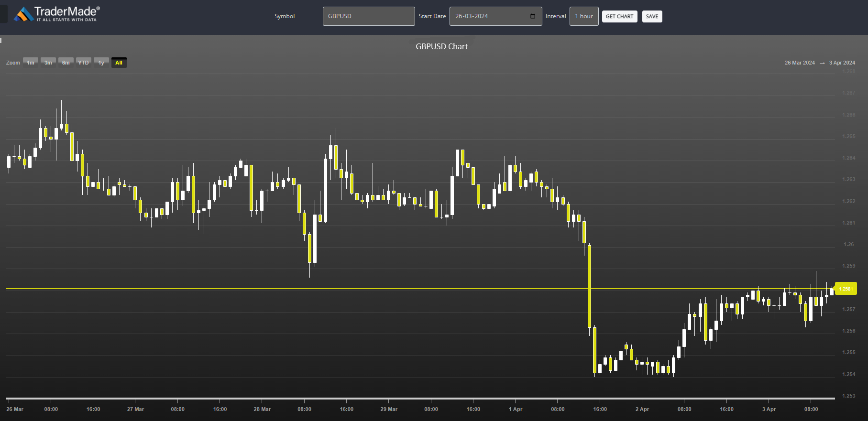Click the Symbol label
This screenshot has height=421, width=868.
(285, 16)
